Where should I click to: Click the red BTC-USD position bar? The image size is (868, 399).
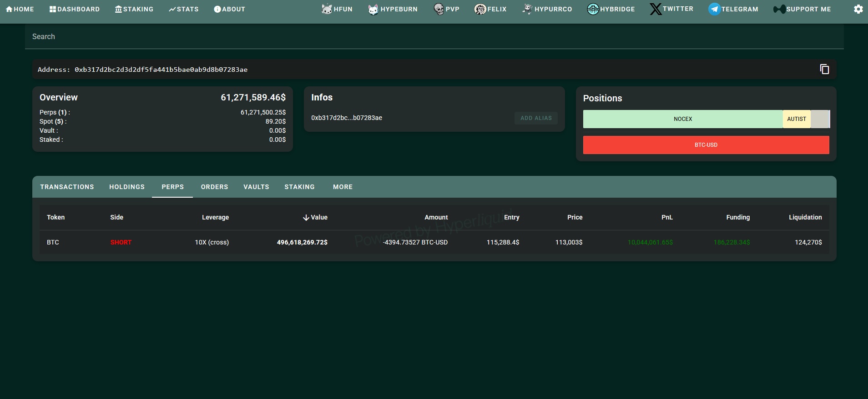click(706, 145)
